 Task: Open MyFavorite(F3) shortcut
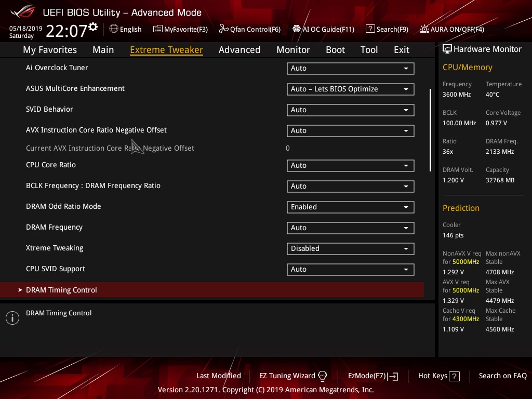coord(180,29)
